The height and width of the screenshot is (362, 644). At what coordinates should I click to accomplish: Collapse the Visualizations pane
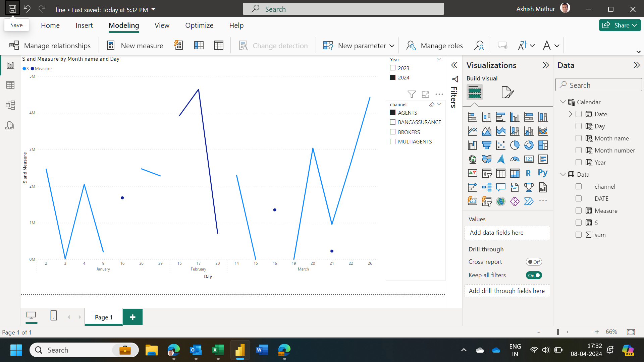point(546,65)
